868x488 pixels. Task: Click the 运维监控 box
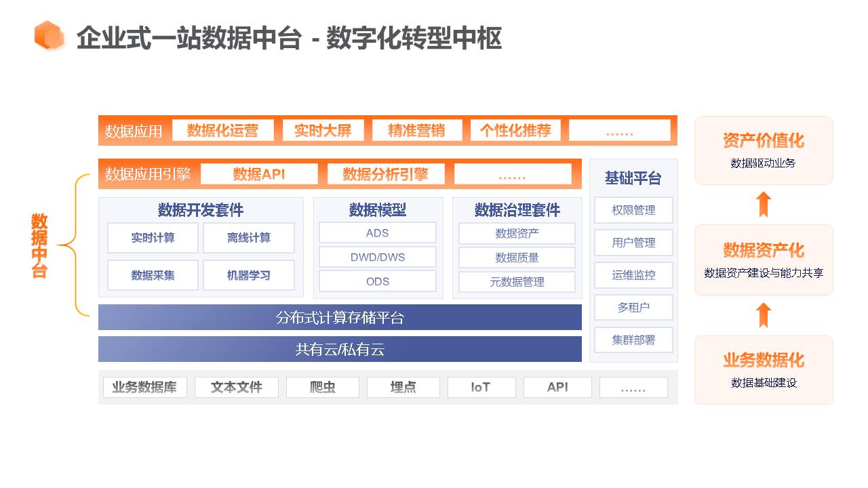pos(633,275)
